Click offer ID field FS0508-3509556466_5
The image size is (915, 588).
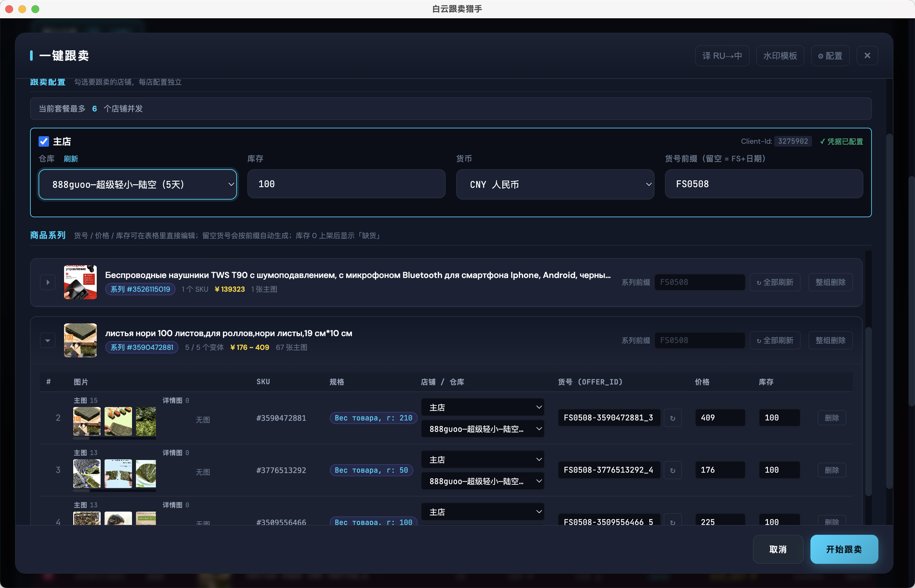(x=609, y=520)
